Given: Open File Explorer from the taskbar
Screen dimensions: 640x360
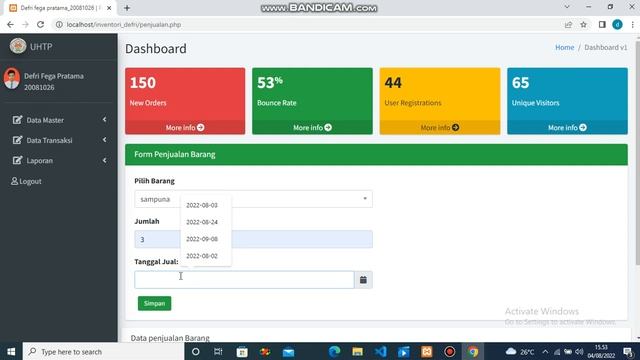Looking at the screenshot, I should coord(358,351).
